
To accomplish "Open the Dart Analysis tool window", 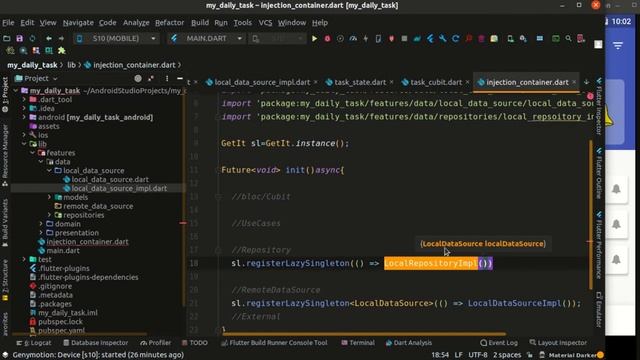I will pyautogui.click(x=409, y=343).
